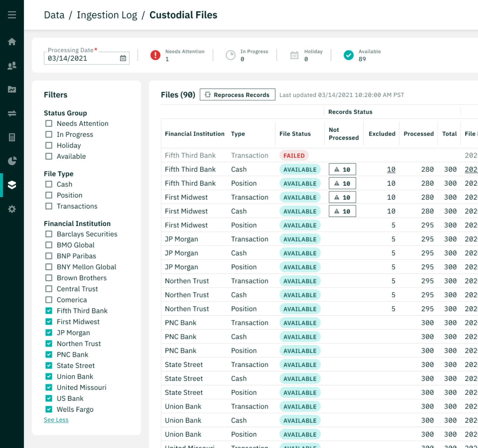Open the settings gear in the sidebar
Image resolution: width=478 pixels, height=448 pixels.
click(12, 209)
